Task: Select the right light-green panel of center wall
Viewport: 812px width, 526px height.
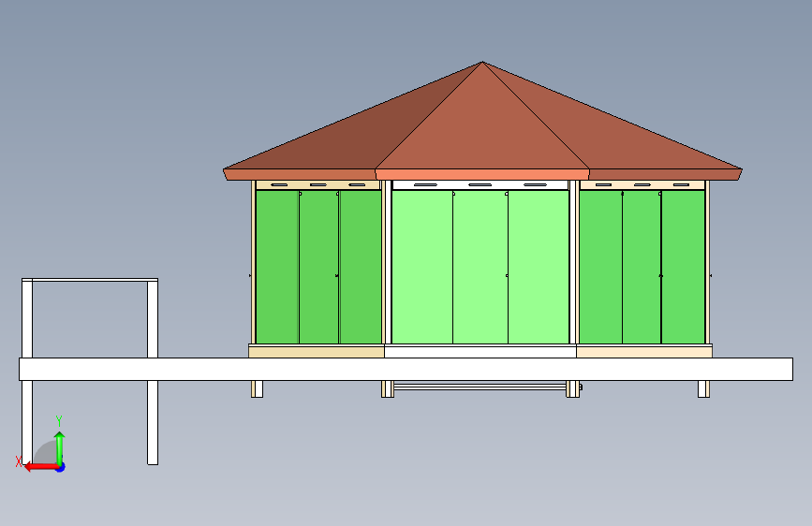Action: click(539, 267)
